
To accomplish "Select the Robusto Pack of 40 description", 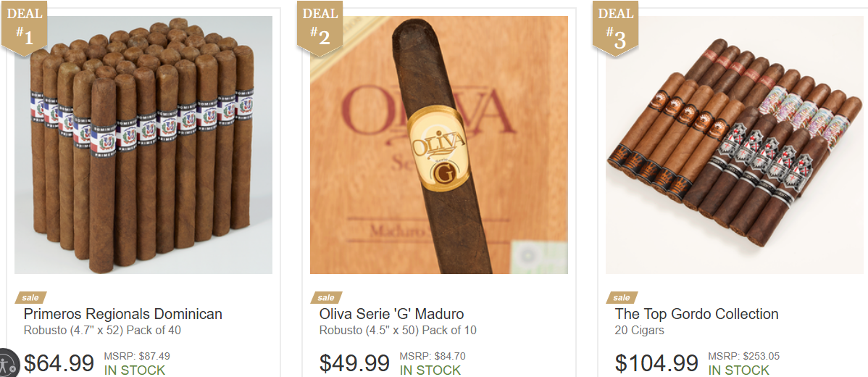I will (x=102, y=331).
